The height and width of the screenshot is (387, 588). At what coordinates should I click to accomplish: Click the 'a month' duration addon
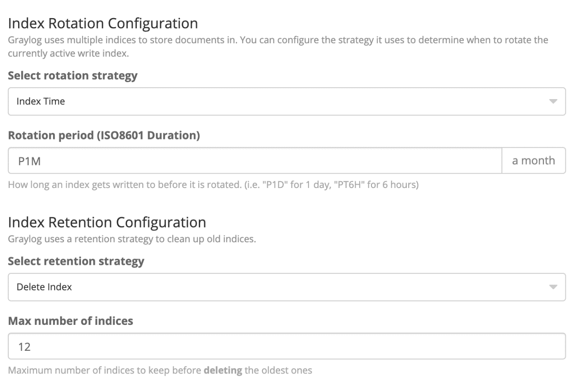click(x=533, y=160)
